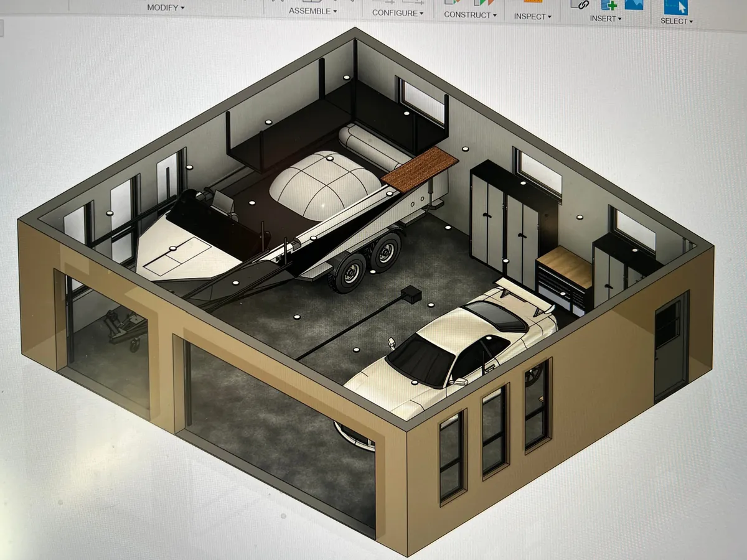Activate the Select cursor tool icon
This screenshot has height=560, width=747.
675,6
